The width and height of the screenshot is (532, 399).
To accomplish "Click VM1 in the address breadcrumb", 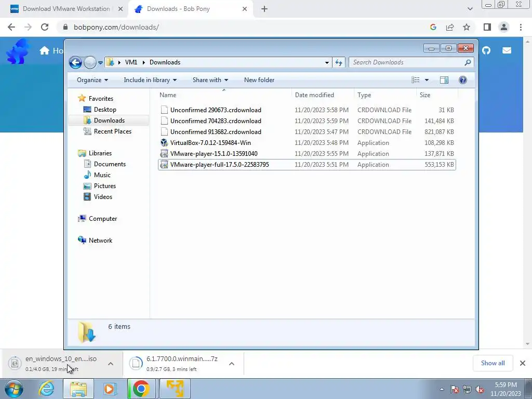I will pyautogui.click(x=131, y=62).
